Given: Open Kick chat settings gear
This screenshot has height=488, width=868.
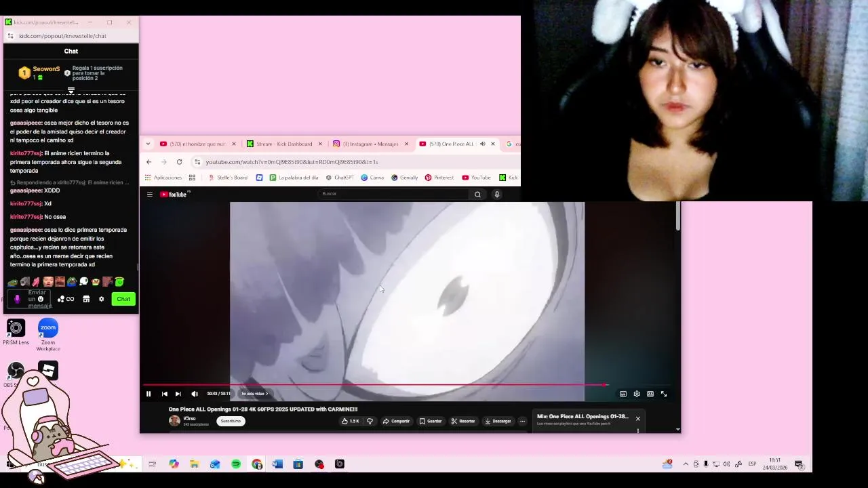Looking at the screenshot, I should [x=102, y=299].
